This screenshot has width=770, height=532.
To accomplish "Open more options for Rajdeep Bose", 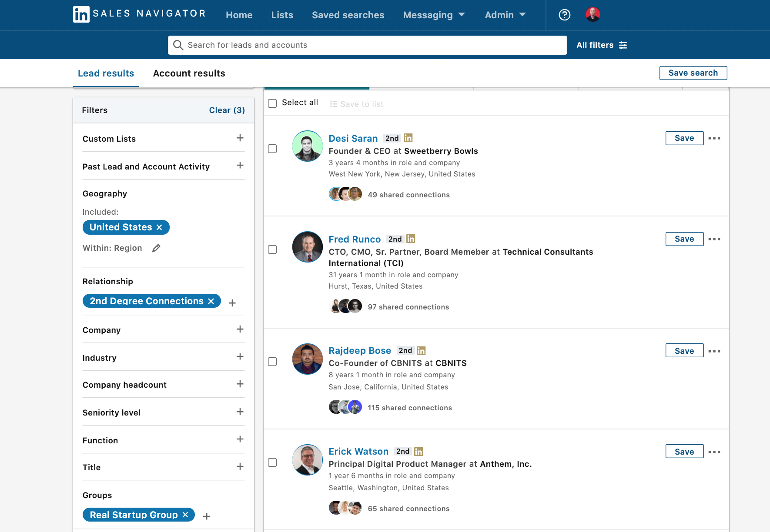I will pos(714,351).
